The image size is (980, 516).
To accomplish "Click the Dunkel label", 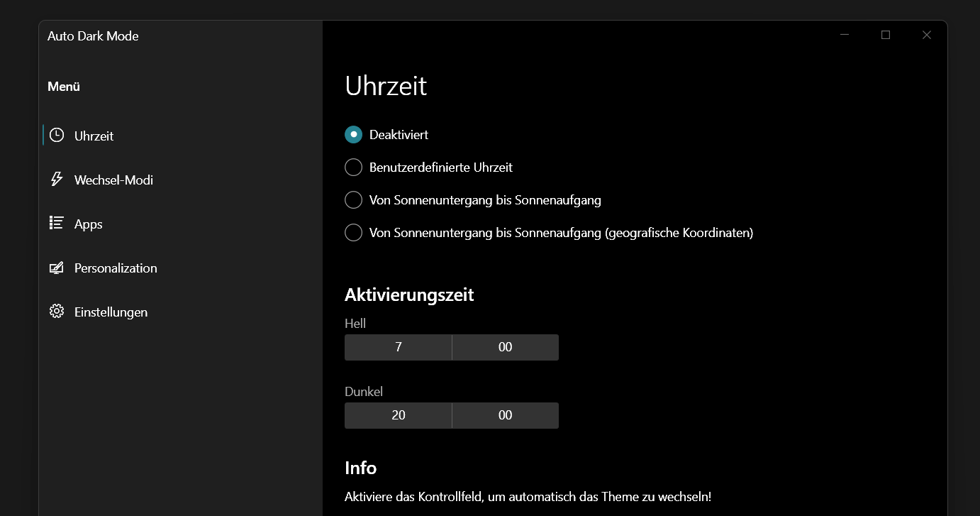I will tap(364, 392).
